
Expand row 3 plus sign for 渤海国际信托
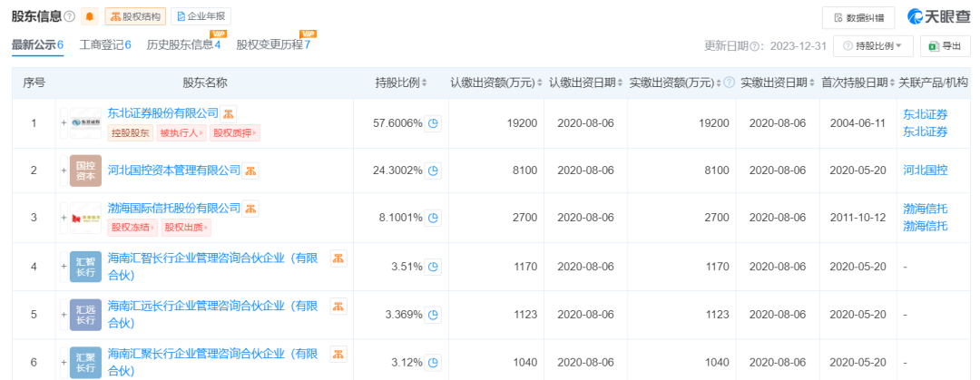click(x=64, y=218)
